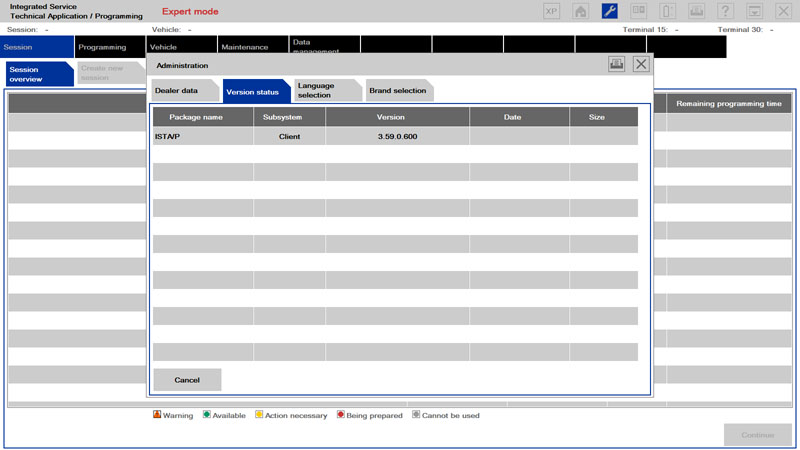Print from the Administration dialog printer icon
The height and width of the screenshot is (450, 800).
[x=617, y=64]
